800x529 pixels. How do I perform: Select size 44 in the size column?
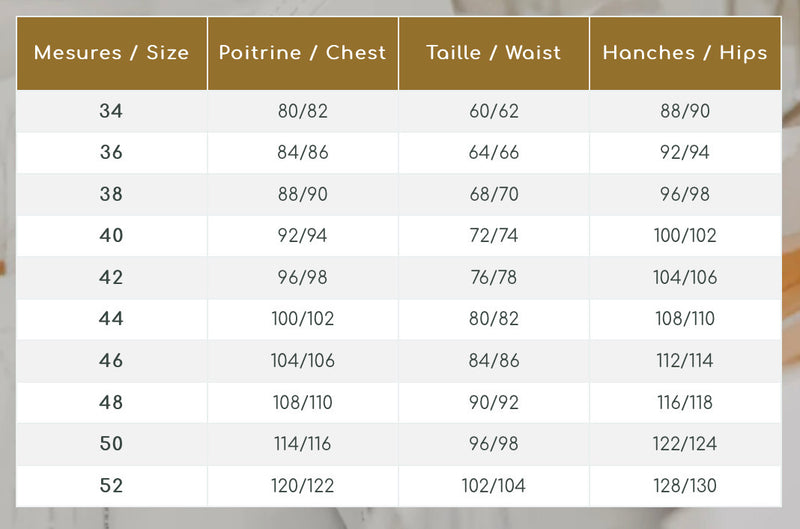pos(111,318)
